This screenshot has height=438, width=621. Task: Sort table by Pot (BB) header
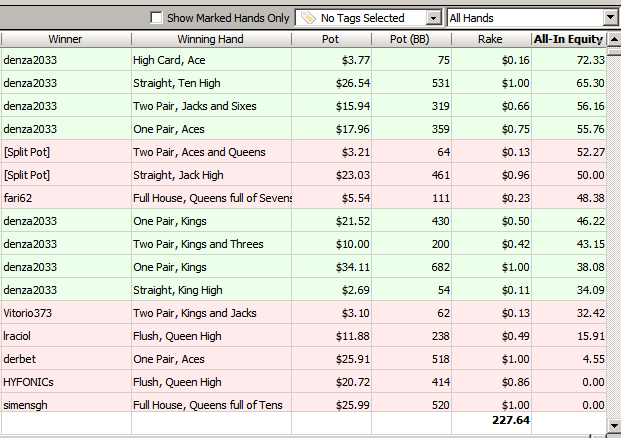pyautogui.click(x=410, y=39)
